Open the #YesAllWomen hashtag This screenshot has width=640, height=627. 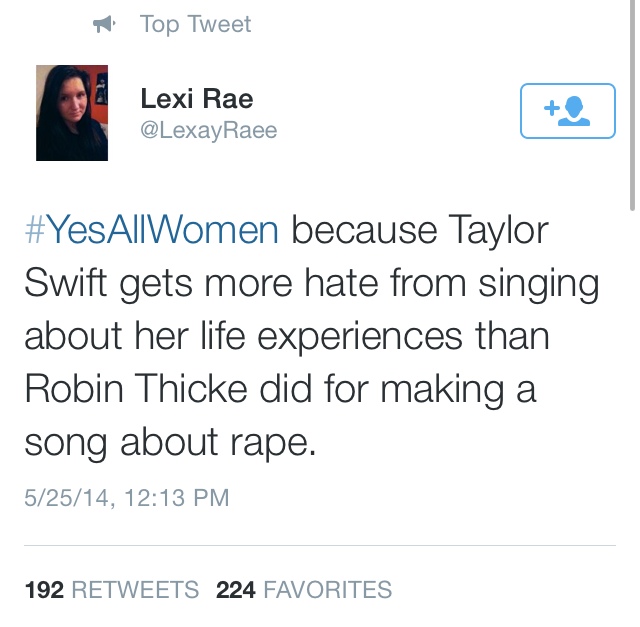coord(151,230)
